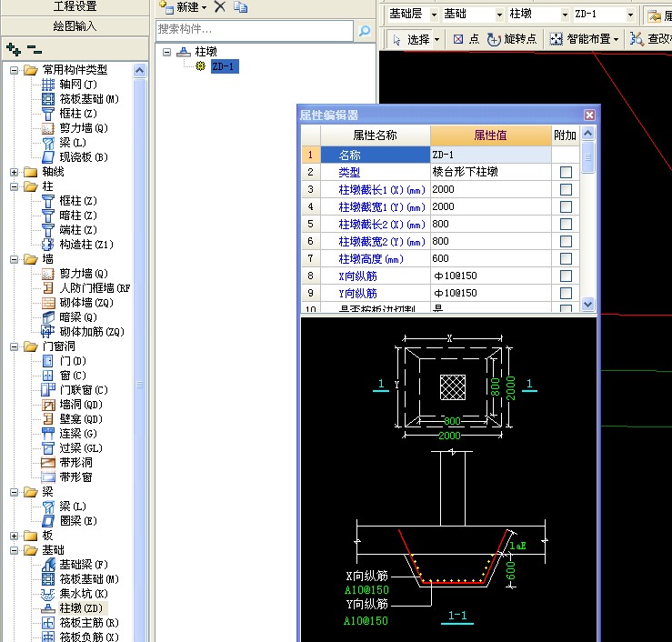Select the 筏板主筋 (R) icon
The image size is (672, 642).
click(48, 623)
